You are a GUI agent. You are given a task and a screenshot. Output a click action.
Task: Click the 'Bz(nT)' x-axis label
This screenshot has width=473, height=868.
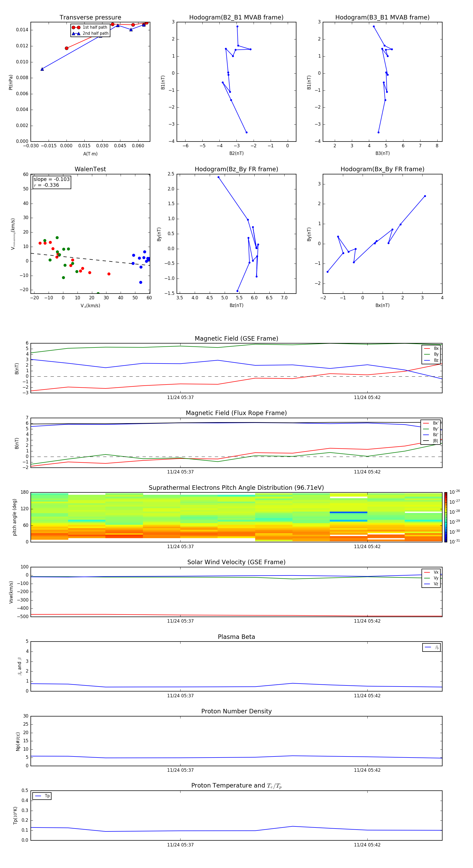tap(236, 305)
